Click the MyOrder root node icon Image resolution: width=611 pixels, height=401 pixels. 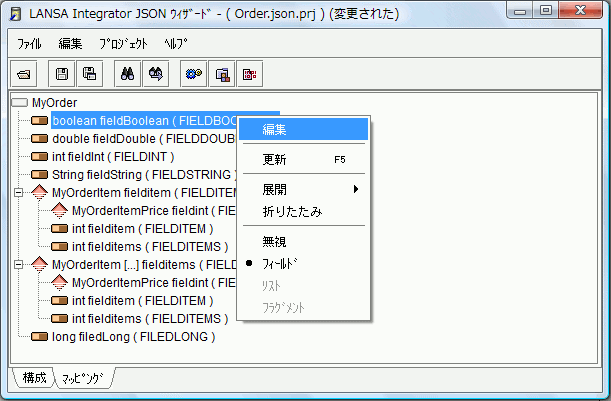(20, 103)
